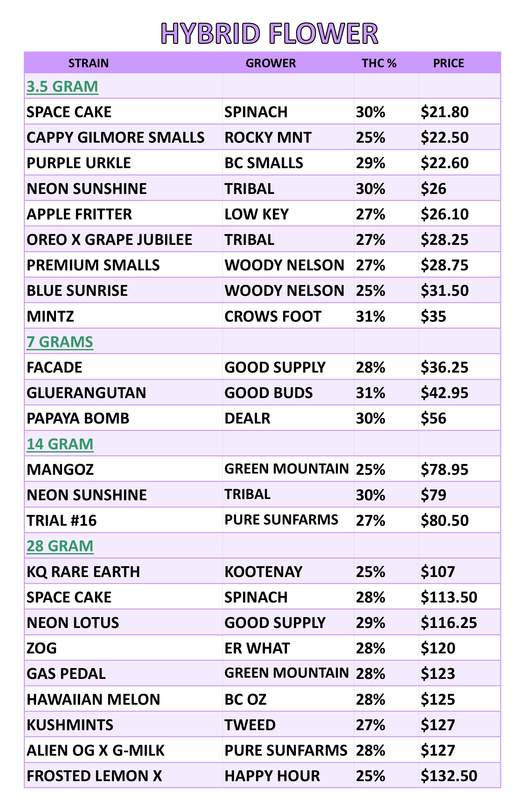Select the CROWS FOOT grower cell
The height and width of the screenshot is (812, 525).
(273, 317)
